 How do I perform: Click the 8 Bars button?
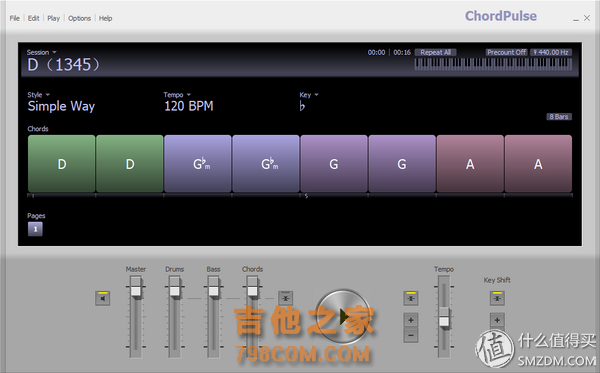(x=559, y=117)
